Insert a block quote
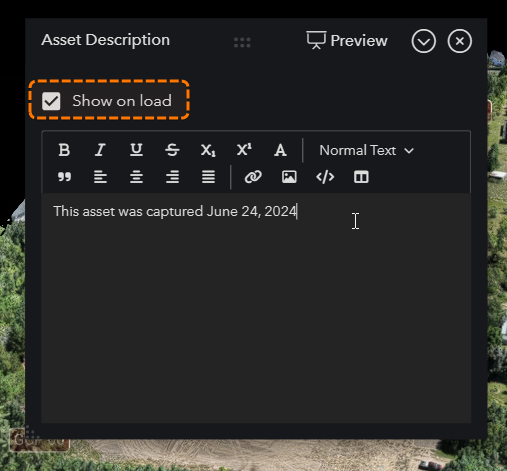507x471 pixels. point(64,177)
